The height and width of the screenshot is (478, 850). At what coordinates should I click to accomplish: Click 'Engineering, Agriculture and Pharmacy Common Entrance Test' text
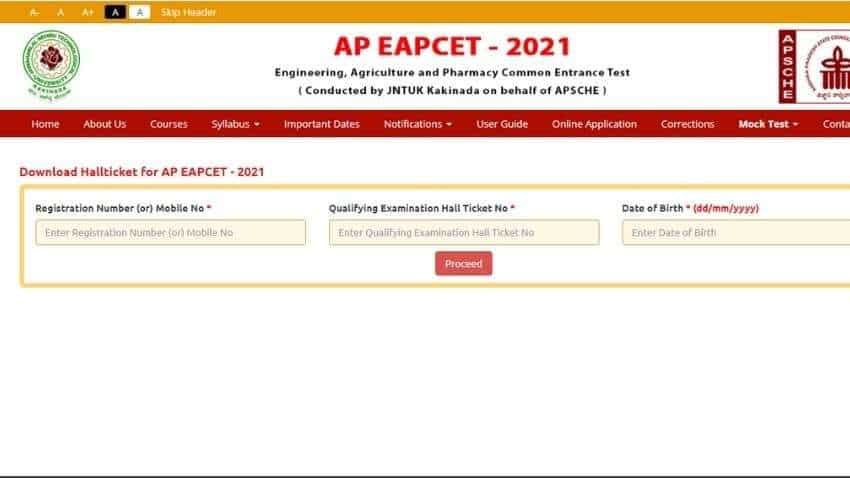452,72
